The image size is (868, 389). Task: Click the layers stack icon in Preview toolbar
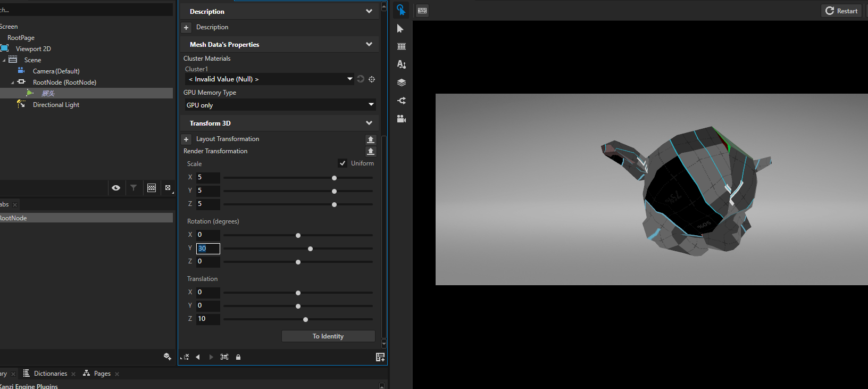(402, 82)
